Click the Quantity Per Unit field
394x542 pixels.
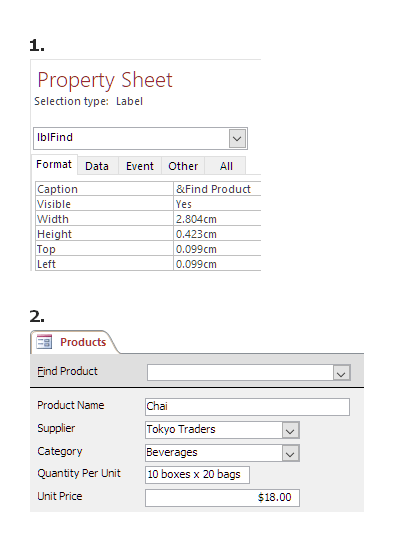[197, 475]
